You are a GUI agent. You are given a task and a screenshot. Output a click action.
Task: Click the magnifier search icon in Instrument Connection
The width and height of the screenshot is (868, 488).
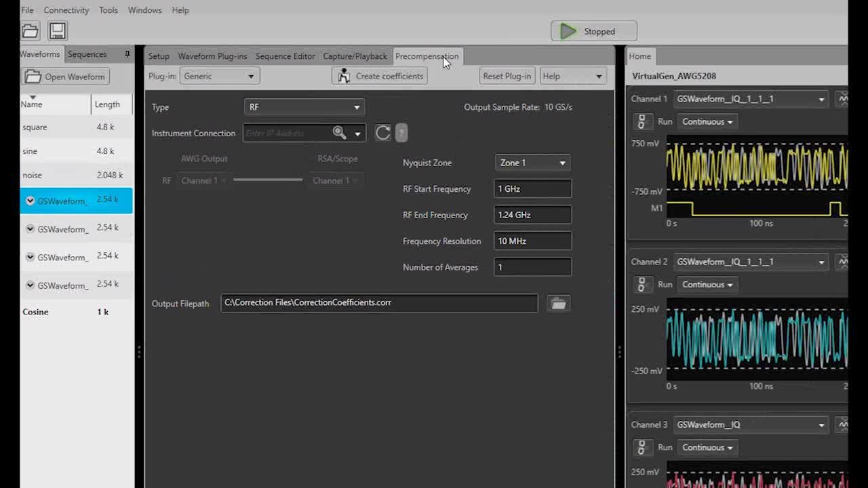click(339, 133)
